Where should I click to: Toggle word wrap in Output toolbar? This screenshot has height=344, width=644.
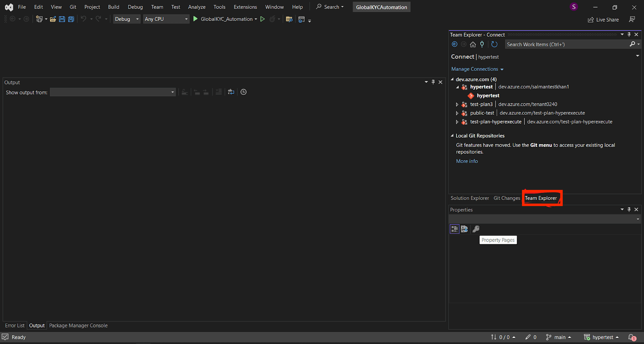[231, 92]
